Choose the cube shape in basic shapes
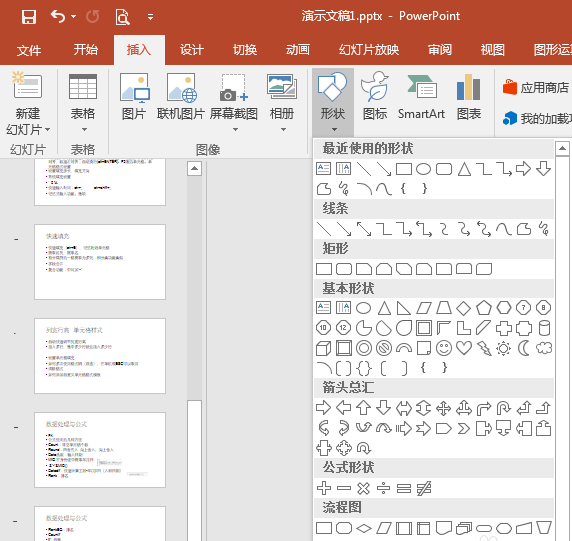 (x=324, y=348)
